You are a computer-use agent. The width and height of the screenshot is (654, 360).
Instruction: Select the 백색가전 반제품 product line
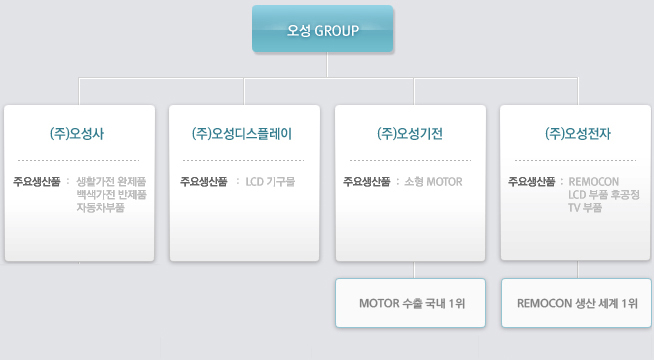[x=111, y=194]
